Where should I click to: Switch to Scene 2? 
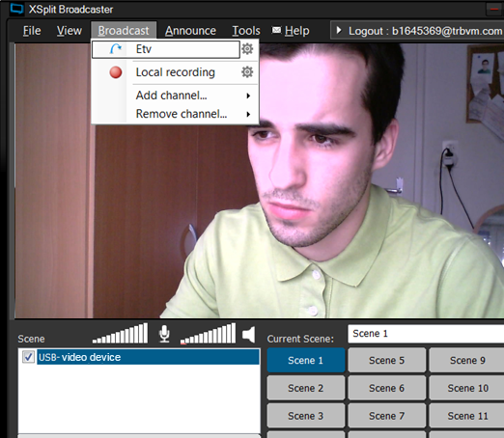point(306,388)
